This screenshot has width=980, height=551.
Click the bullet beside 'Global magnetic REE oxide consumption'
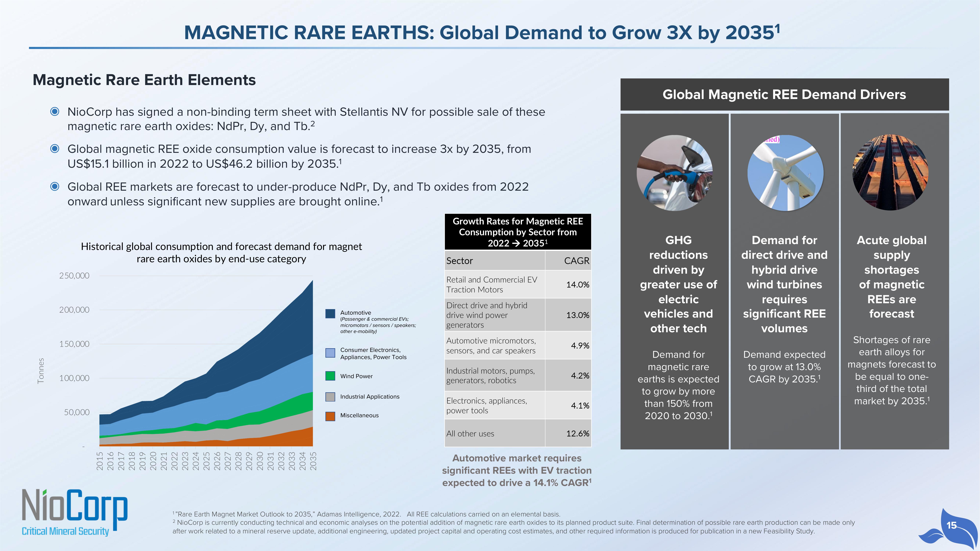[x=55, y=149]
